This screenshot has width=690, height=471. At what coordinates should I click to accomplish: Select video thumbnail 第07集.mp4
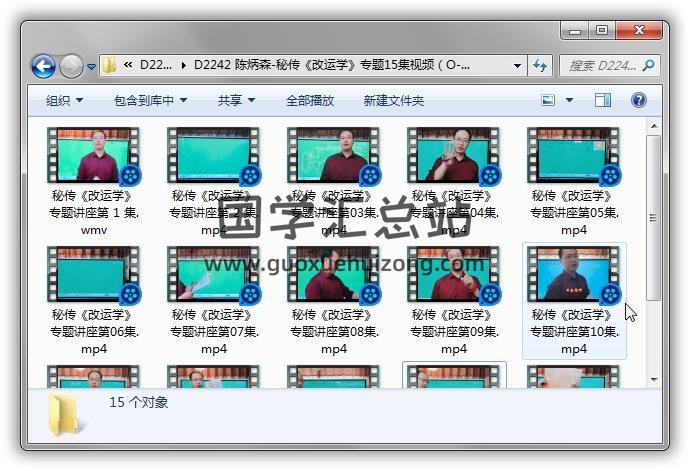tap(213, 274)
